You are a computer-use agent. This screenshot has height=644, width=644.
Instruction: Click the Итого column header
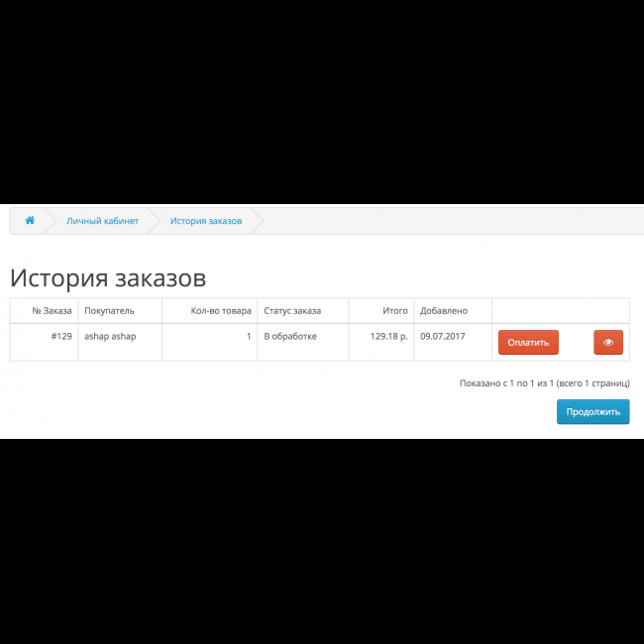coord(395,311)
